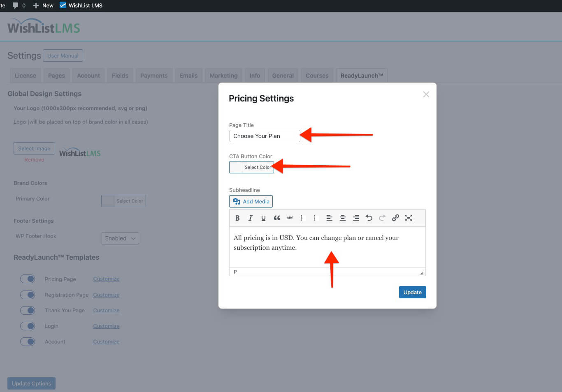The height and width of the screenshot is (392, 562).
Task: Set center alignment for the subheadline text
Action: click(x=343, y=218)
